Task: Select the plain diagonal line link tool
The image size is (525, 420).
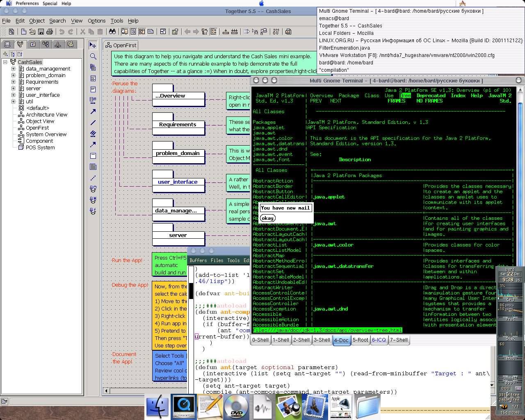Action: [x=93, y=123]
